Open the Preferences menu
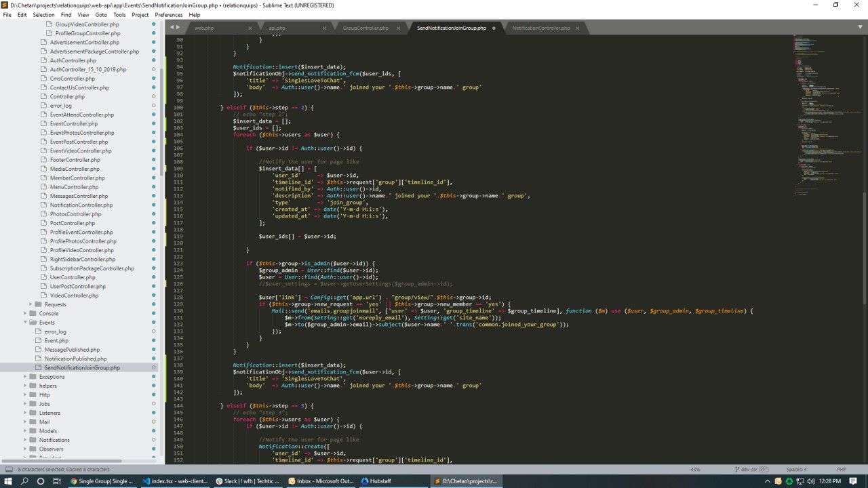The image size is (868, 488). tap(168, 14)
